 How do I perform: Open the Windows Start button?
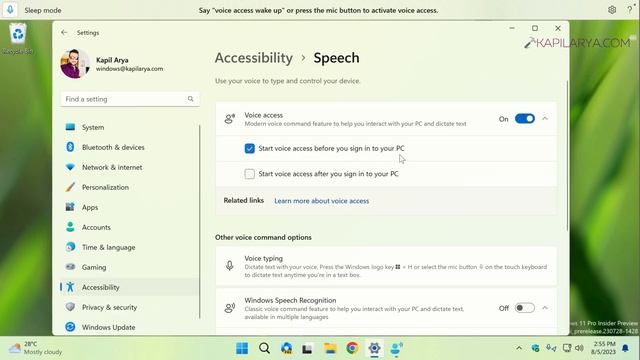pos(242,348)
